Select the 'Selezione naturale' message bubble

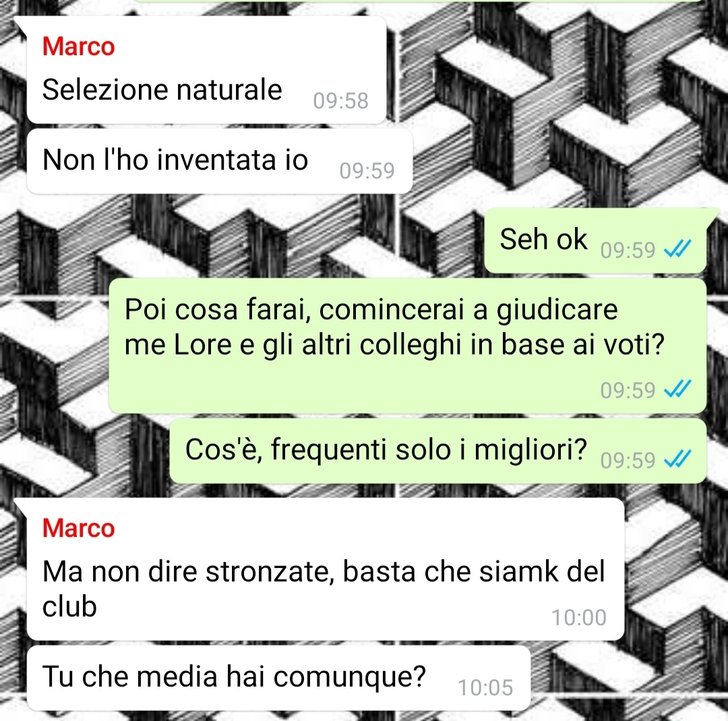pyautogui.click(x=207, y=71)
